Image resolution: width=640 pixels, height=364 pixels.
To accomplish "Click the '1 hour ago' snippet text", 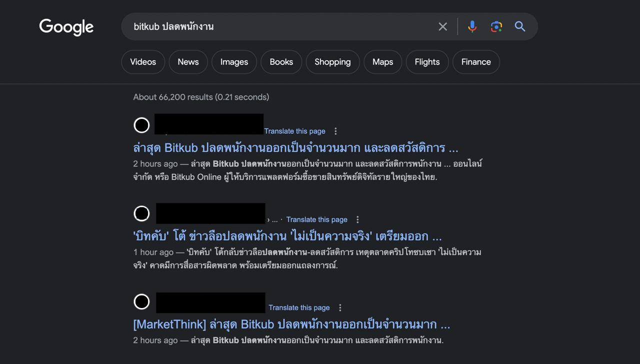I will point(307,259).
